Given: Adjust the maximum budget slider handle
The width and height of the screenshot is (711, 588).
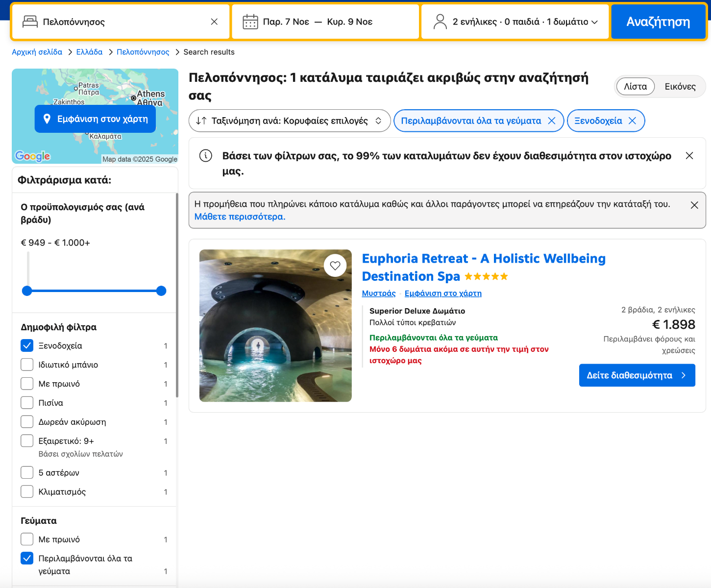Looking at the screenshot, I should (161, 291).
